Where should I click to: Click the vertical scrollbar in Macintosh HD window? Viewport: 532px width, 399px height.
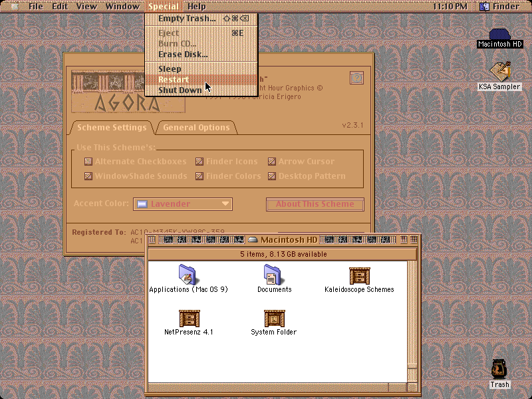[412, 321]
